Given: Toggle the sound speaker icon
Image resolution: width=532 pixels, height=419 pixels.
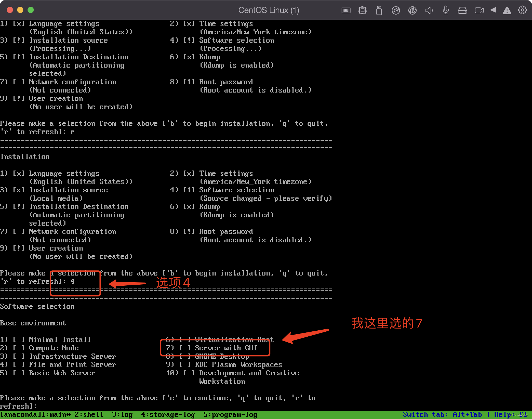Looking at the screenshot, I should [429, 10].
